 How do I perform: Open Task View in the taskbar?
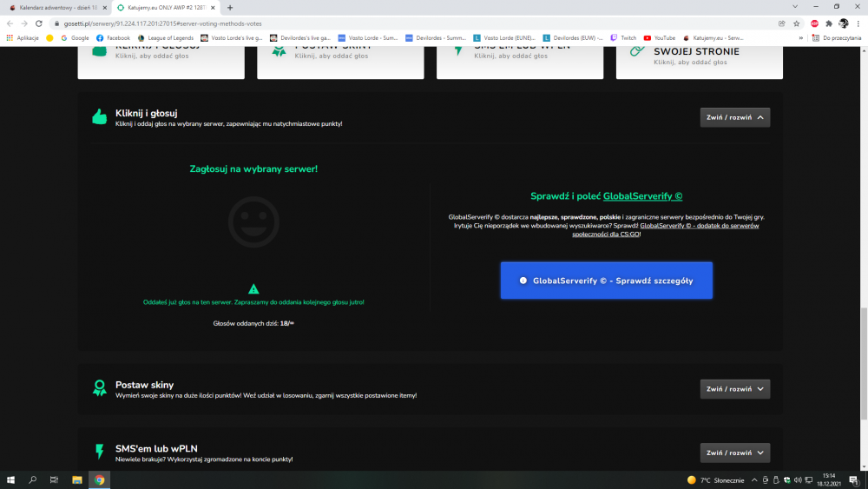[54, 479]
